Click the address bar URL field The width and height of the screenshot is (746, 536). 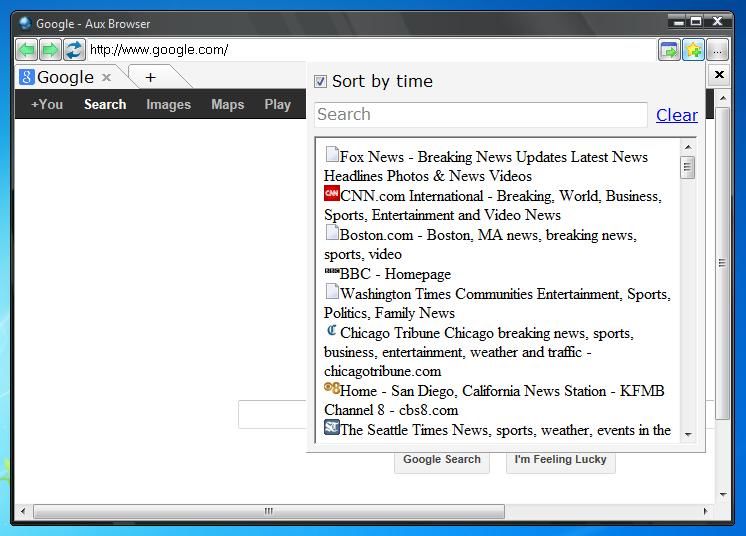[371, 50]
